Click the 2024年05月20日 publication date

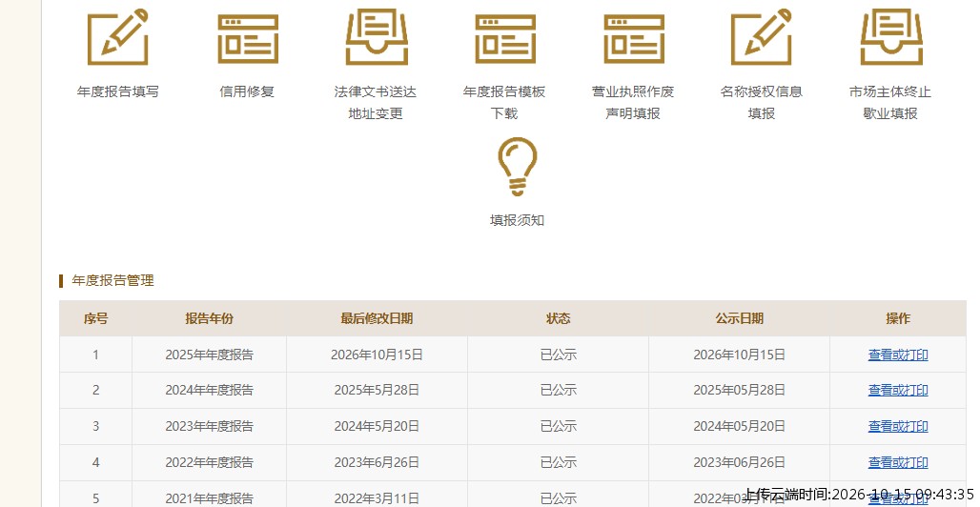tap(740, 427)
